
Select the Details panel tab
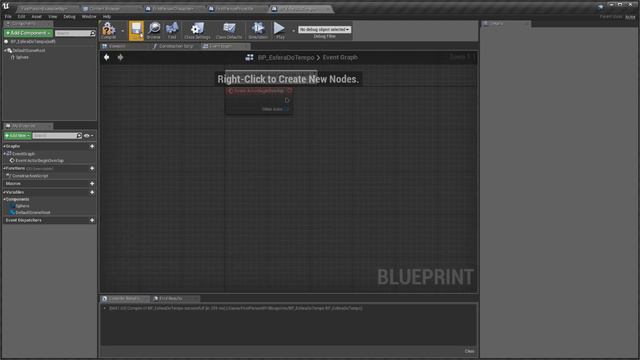[505, 24]
